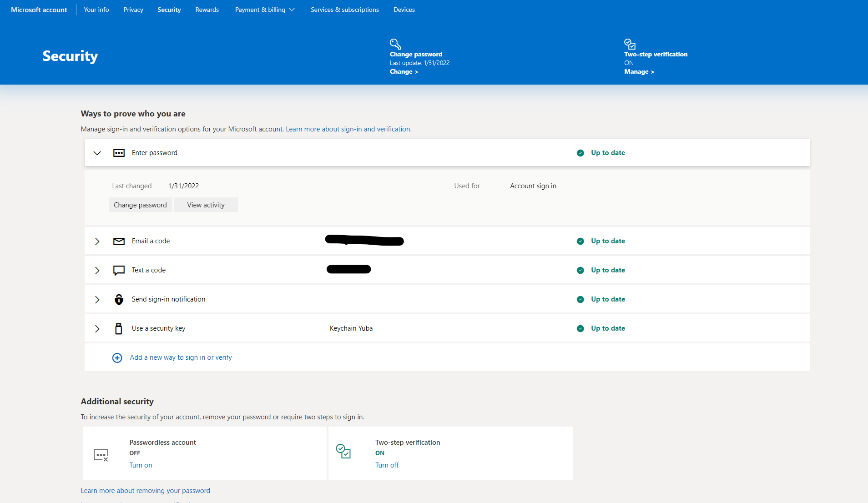
Task: Turn off Two-step verification
Action: (387, 465)
